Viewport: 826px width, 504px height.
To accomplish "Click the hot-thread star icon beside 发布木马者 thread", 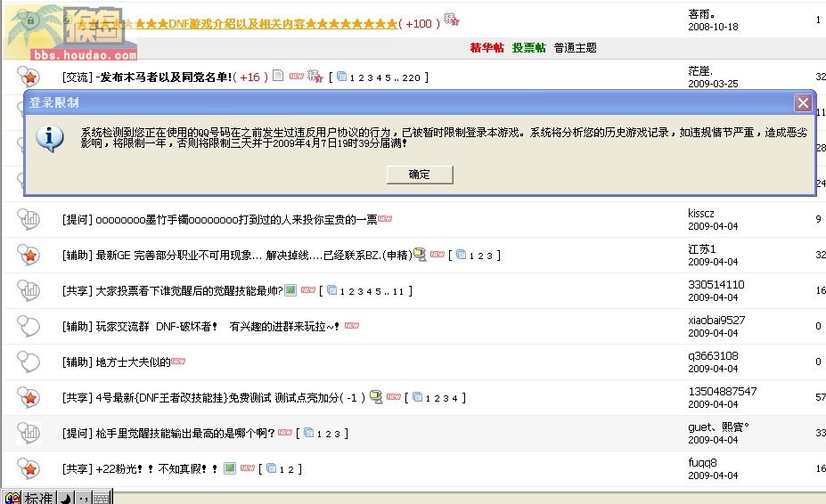I will [x=29, y=77].
